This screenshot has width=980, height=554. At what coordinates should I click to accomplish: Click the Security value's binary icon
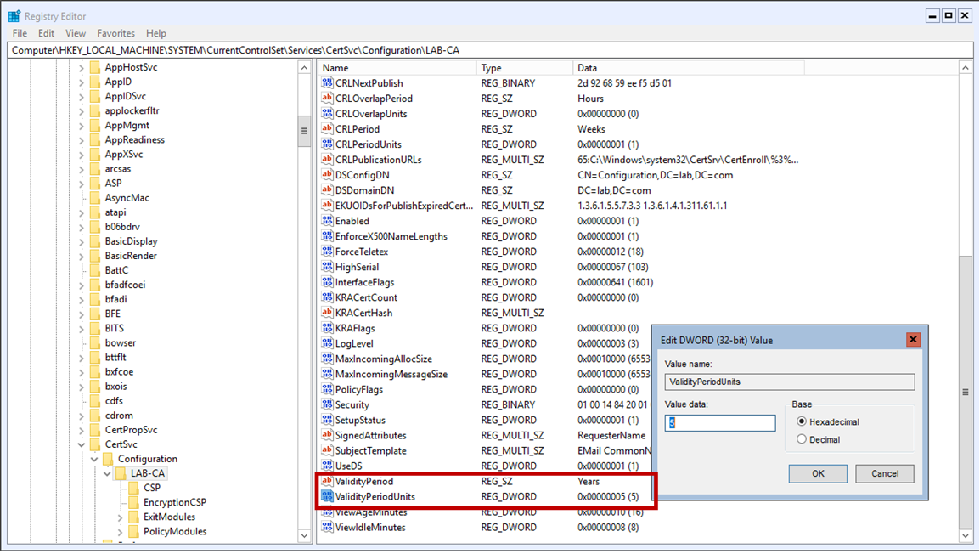326,404
